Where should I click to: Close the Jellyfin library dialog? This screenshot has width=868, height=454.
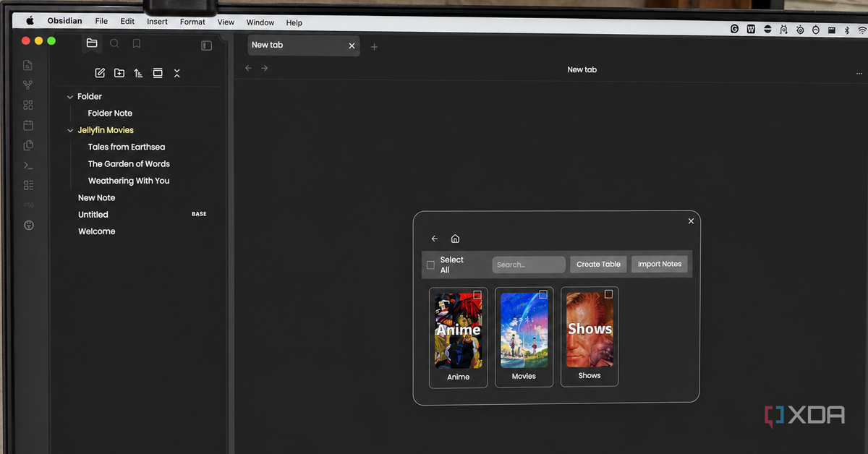[x=691, y=221]
